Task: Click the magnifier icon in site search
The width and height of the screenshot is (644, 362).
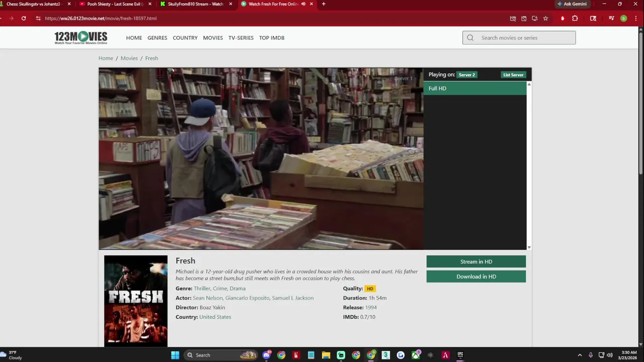Action: pyautogui.click(x=470, y=38)
